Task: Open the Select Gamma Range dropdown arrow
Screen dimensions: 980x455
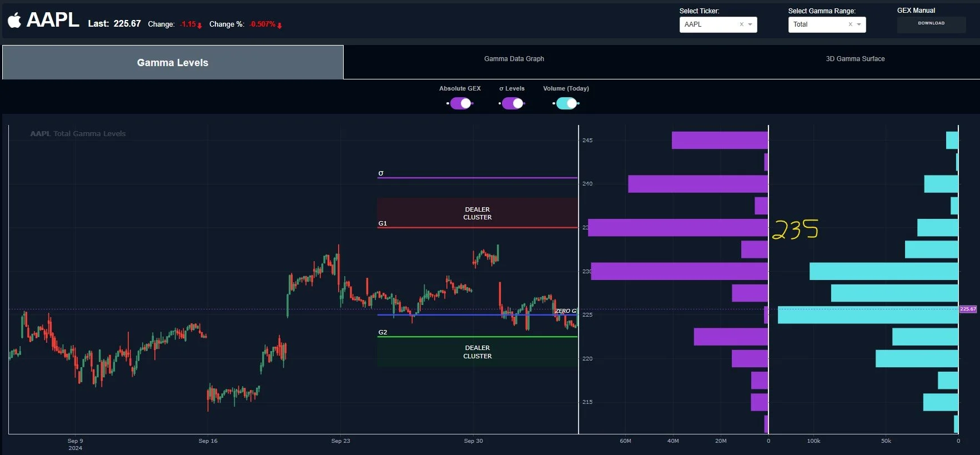Action: pos(859,24)
